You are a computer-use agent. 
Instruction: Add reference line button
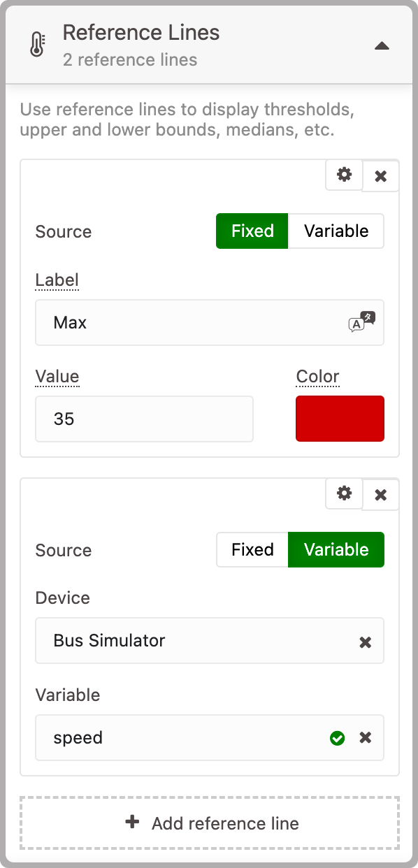tap(210, 823)
